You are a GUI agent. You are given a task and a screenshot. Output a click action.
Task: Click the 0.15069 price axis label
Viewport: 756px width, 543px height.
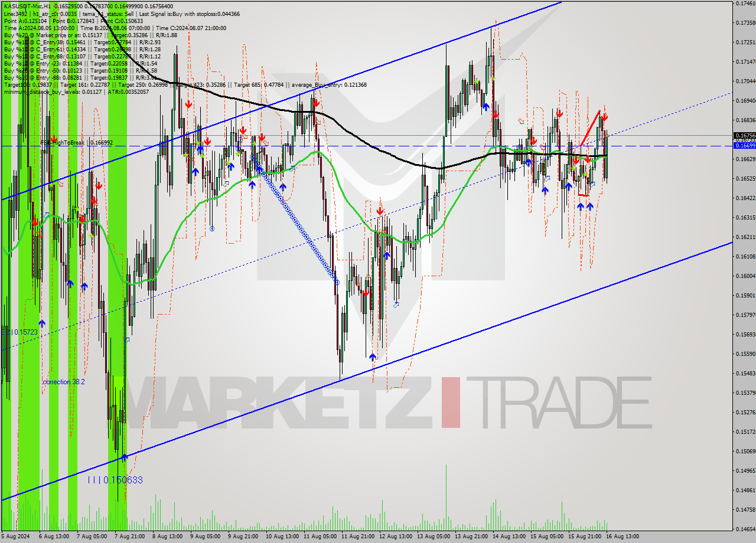[x=745, y=452]
